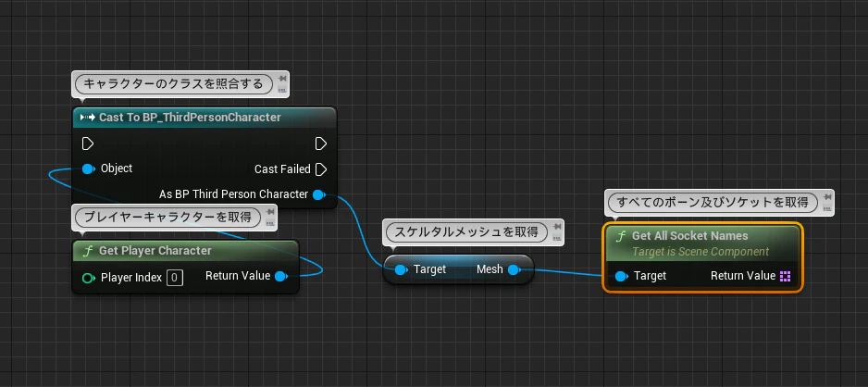Screen dimensions: 868x387
Task: Click the Target is Scene Component subtitle
Action: click(701, 252)
